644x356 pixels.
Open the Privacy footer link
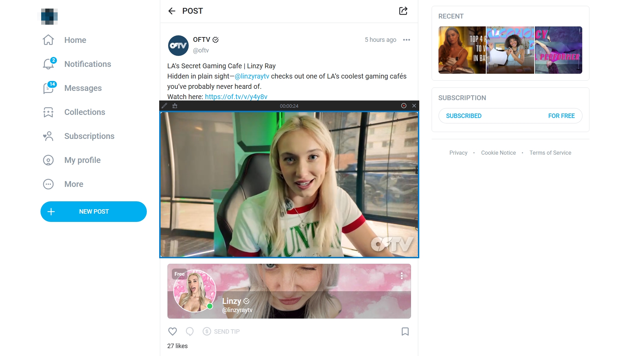point(458,153)
